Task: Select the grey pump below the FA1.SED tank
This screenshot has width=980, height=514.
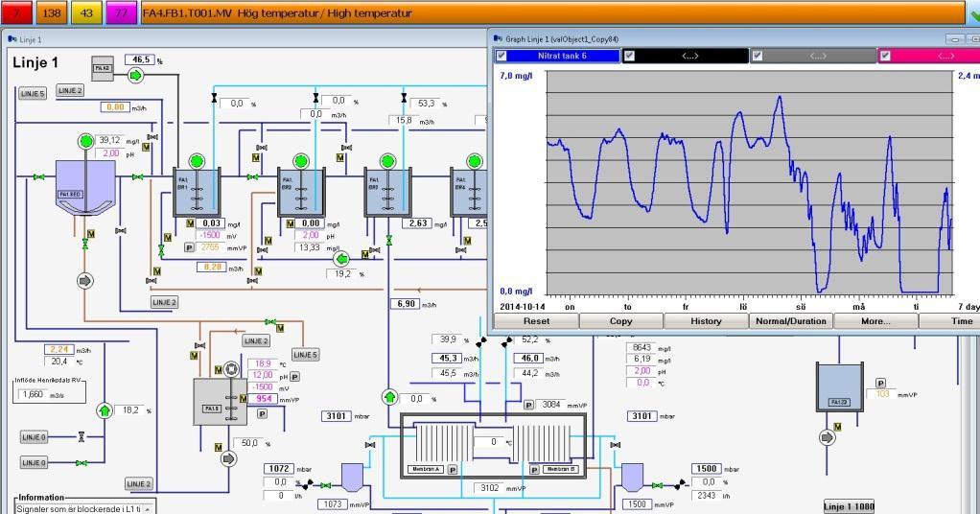Action: click(85, 281)
